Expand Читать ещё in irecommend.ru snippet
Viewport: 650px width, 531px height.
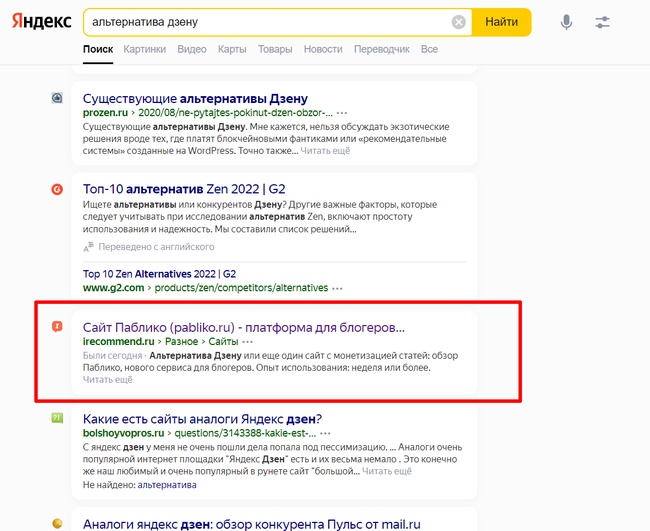pyautogui.click(x=107, y=380)
